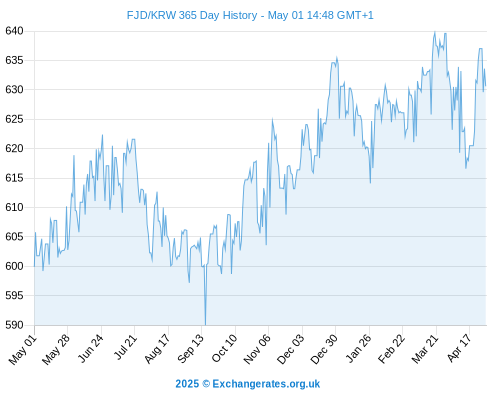Select the Sep 13 date label
This screenshot has width=495, height=400.
(x=190, y=349)
